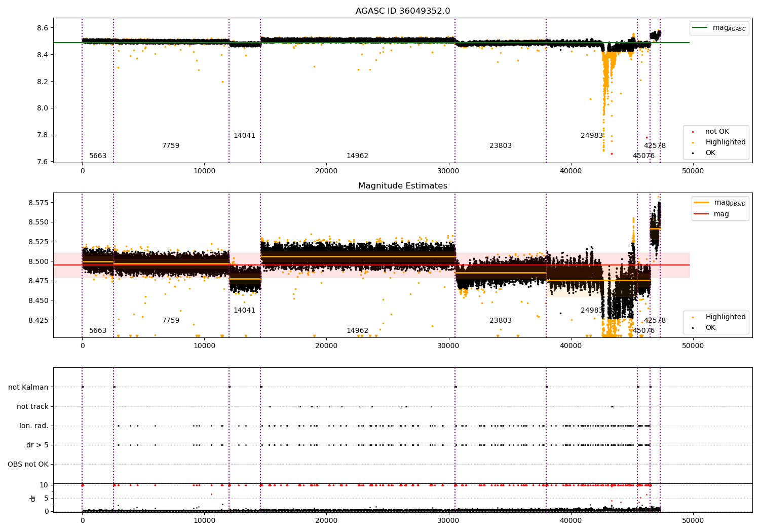760x532 pixels.
Task: Click the 50000 x-axis tick under bottom plot
Action: (x=693, y=521)
